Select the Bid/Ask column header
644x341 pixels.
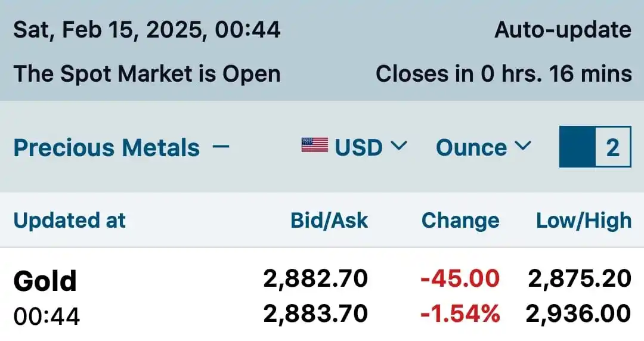pyautogui.click(x=329, y=220)
